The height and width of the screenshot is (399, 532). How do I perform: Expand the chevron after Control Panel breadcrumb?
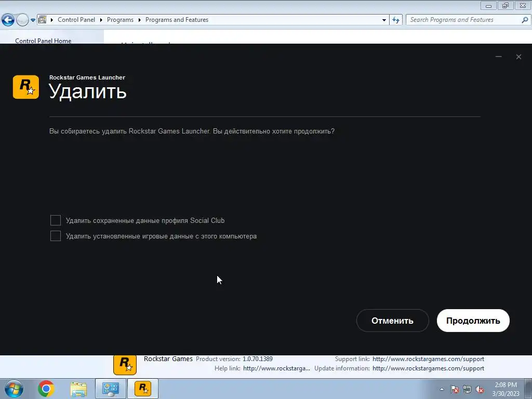[101, 20]
